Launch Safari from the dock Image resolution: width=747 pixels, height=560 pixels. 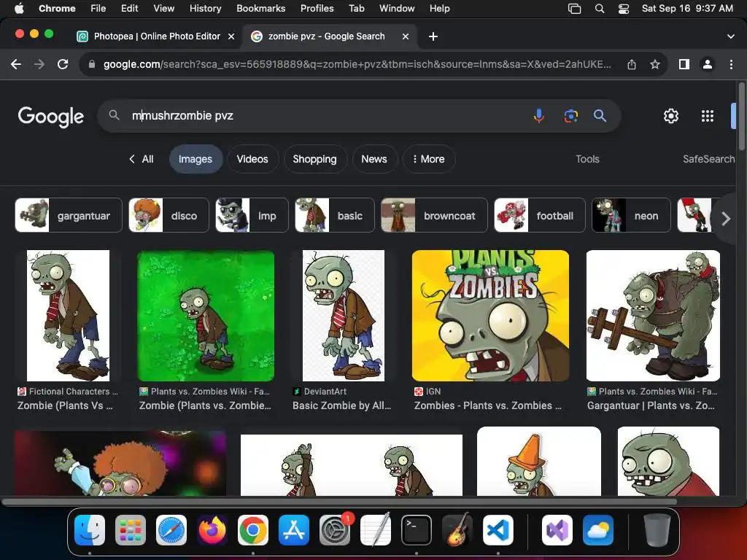(x=171, y=530)
